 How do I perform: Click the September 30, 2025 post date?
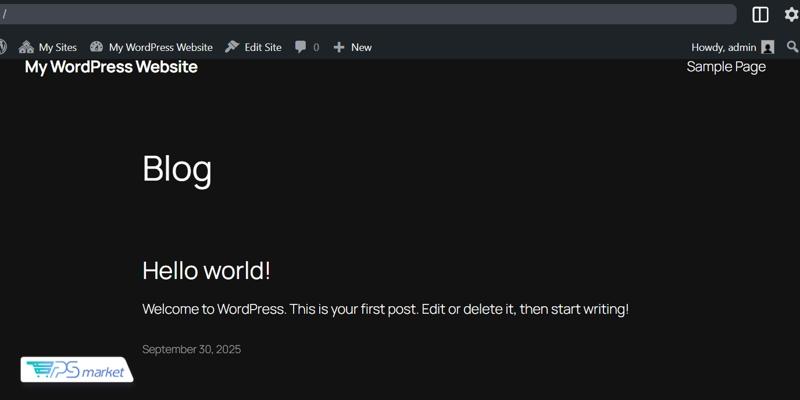[x=191, y=349]
